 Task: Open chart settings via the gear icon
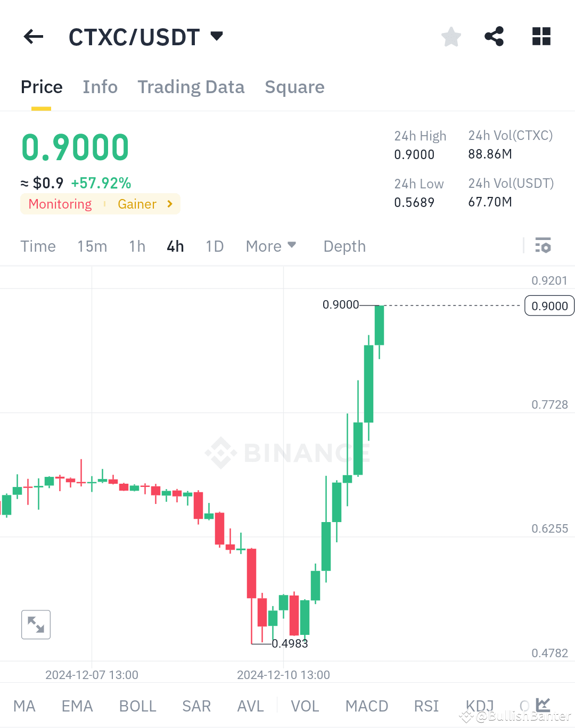coord(544,246)
